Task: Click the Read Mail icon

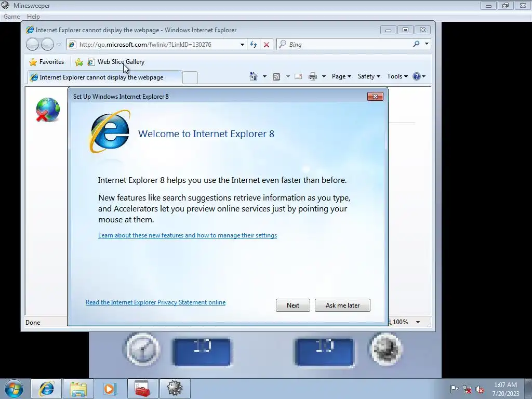Action: [298, 76]
